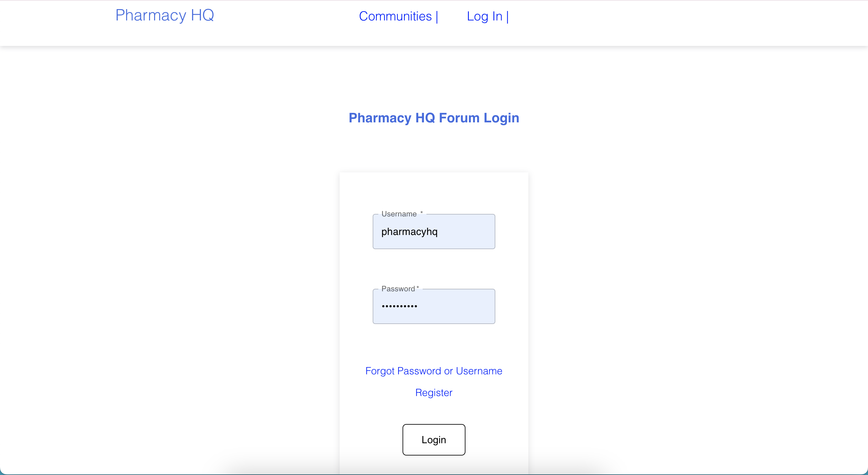Click the masked password dots
Viewport: 868px width, 475px height.
[x=399, y=306]
